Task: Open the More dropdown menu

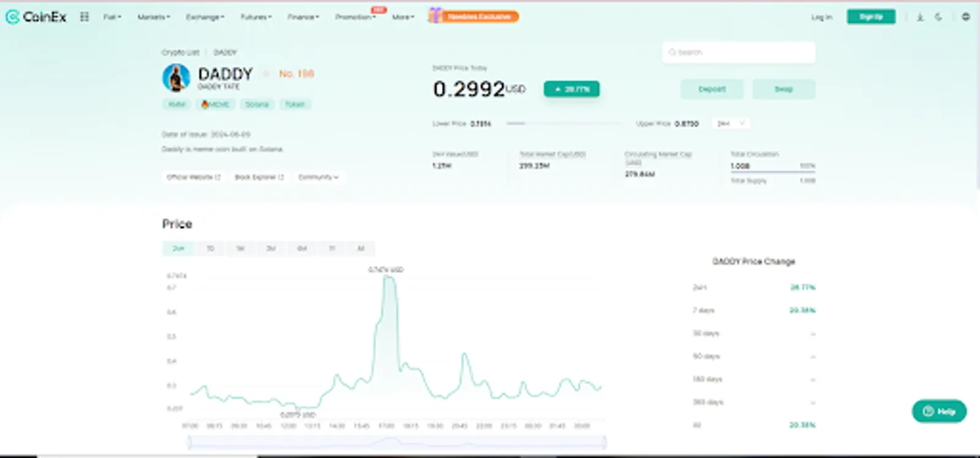Action: click(403, 17)
